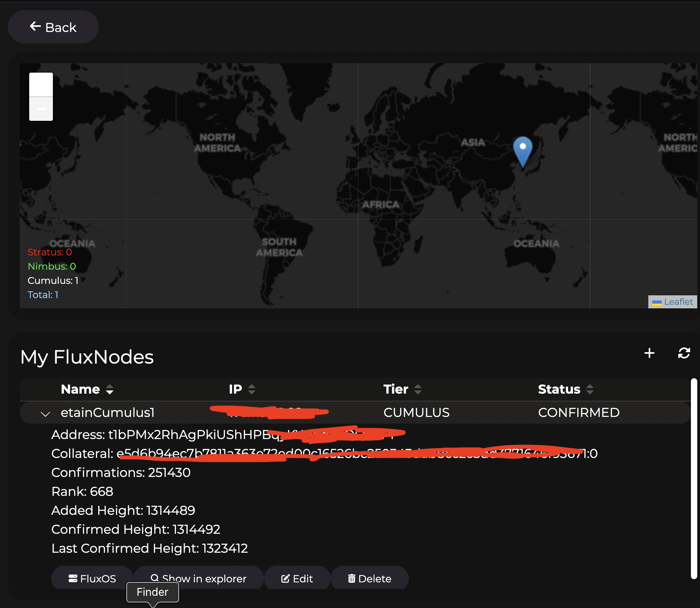Click Show in explorer for this node
This screenshot has width=700, height=608.
tap(198, 578)
